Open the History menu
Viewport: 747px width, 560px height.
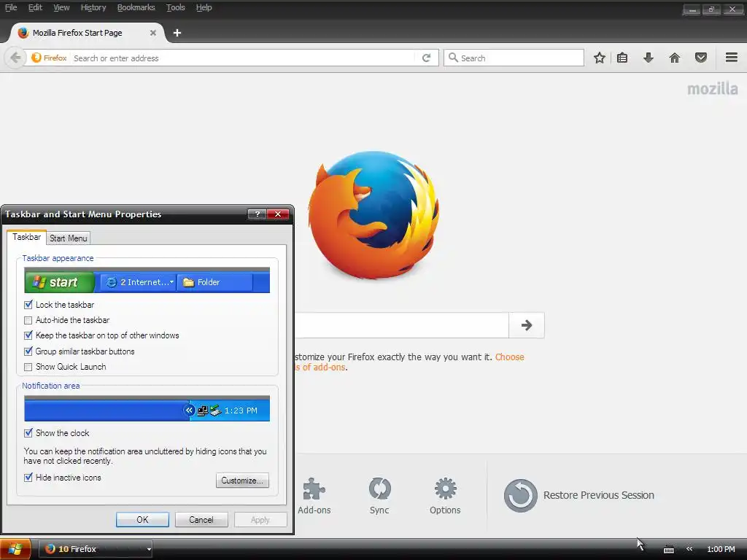(x=93, y=7)
